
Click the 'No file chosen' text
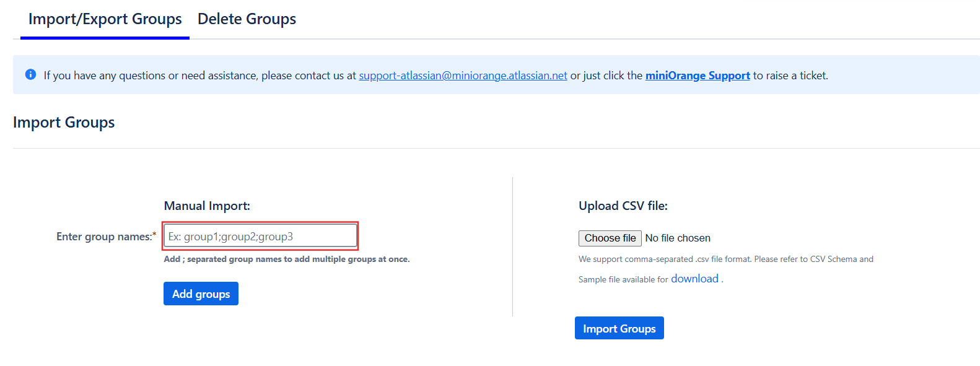(x=678, y=238)
